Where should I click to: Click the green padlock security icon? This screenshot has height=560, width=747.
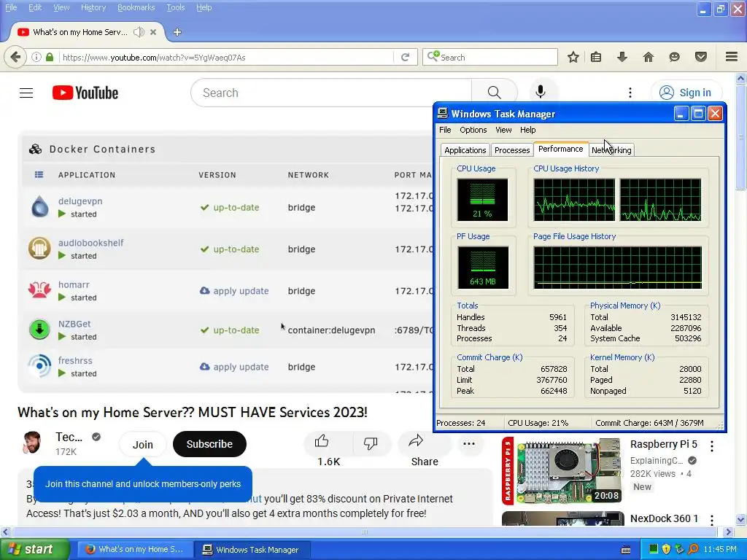pos(50,57)
